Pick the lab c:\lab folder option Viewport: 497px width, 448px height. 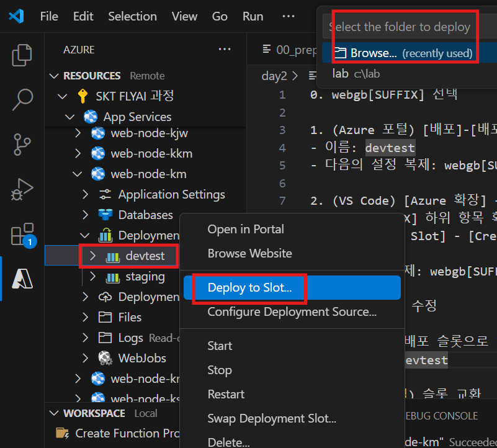tap(409, 74)
